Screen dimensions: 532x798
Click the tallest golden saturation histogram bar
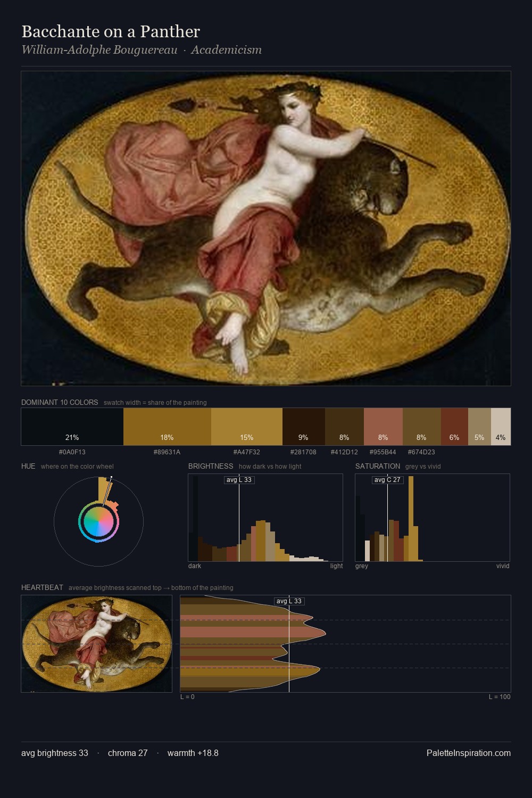point(411,519)
